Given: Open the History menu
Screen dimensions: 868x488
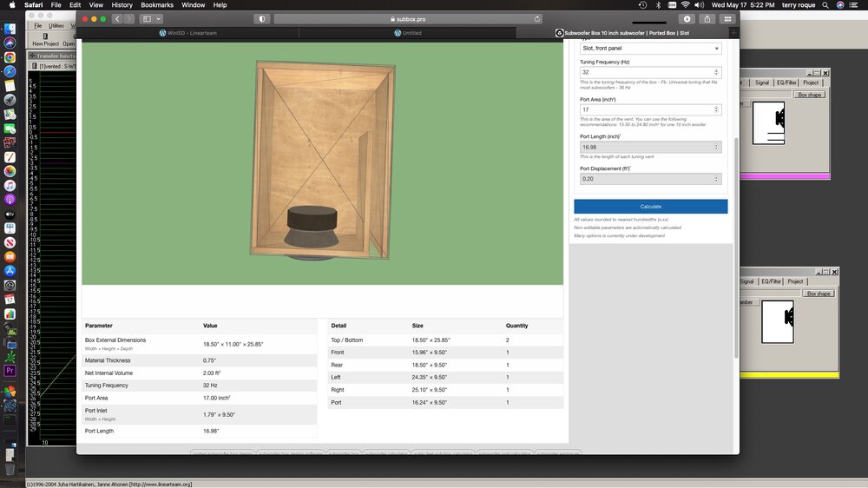Looking at the screenshot, I should pos(122,5).
